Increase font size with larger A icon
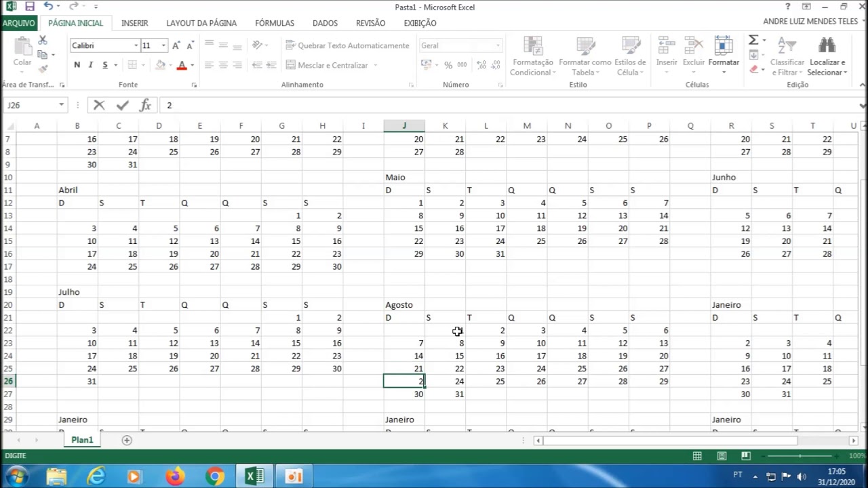Viewport: 868px width, 488px height. [176, 45]
